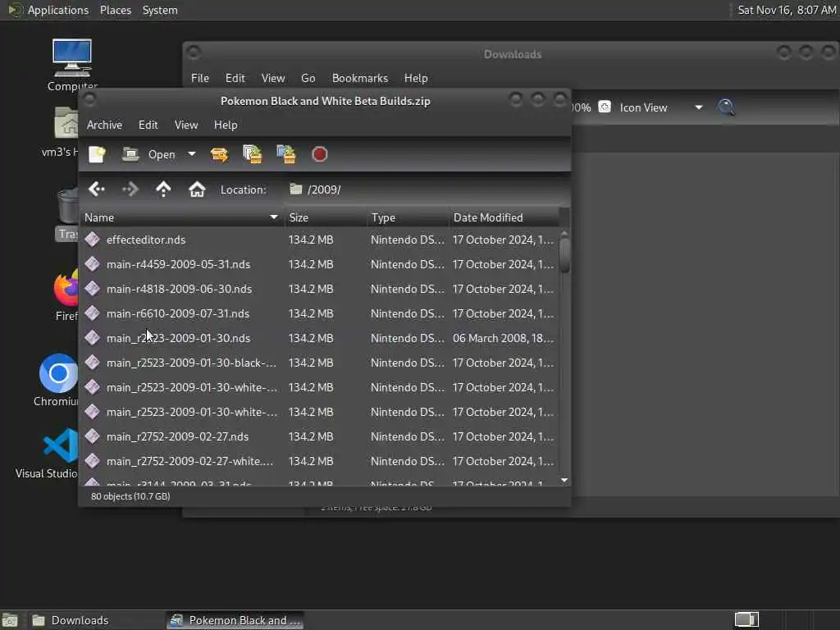The height and width of the screenshot is (630, 840).
Task: Click the red stop operation icon
Action: click(319, 154)
